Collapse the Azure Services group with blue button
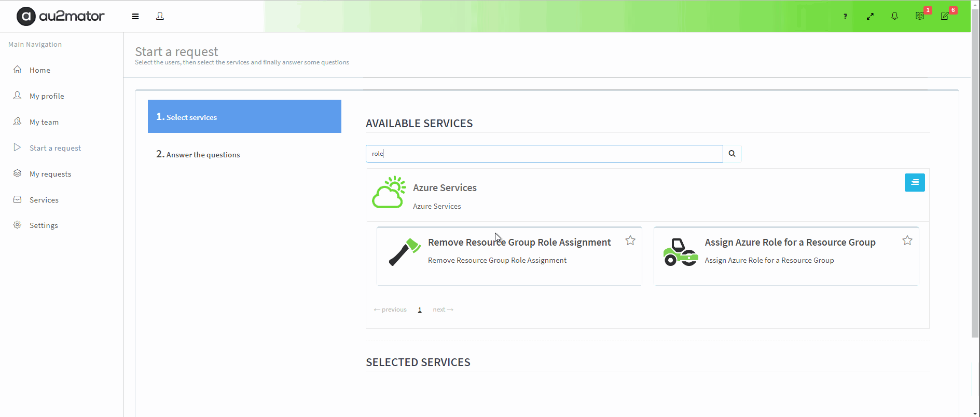The image size is (980, 417). click(x=915, y=182)
